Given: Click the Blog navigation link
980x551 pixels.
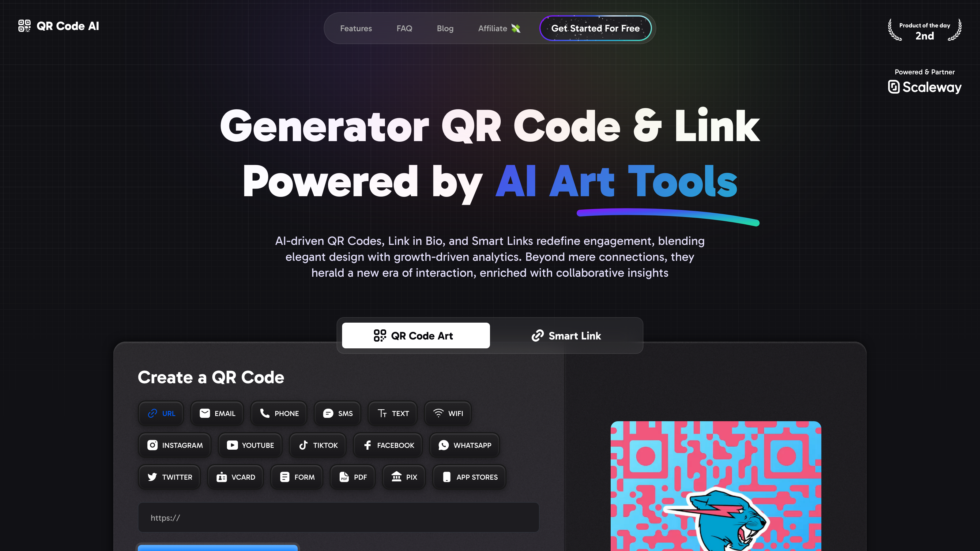Looking at the screenshot, I should [445, 28].
